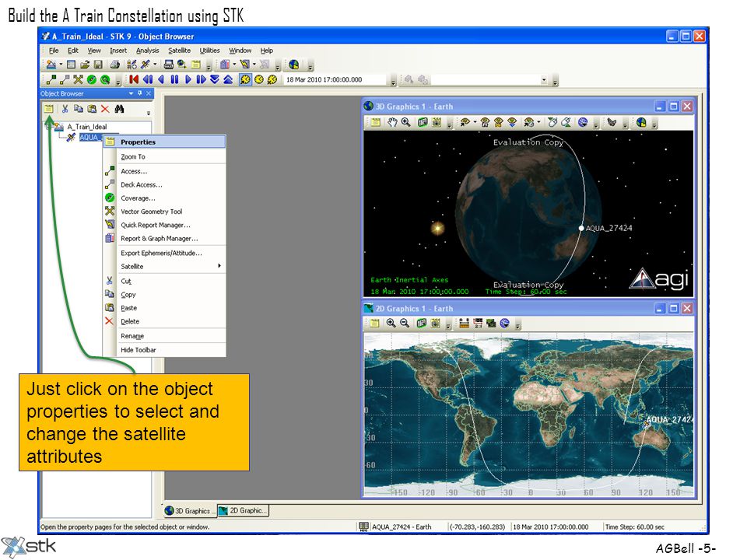Open Vector Geometry Tool context menu entry
The height and width of the screenshot is (560, 747).
[165, 212]
